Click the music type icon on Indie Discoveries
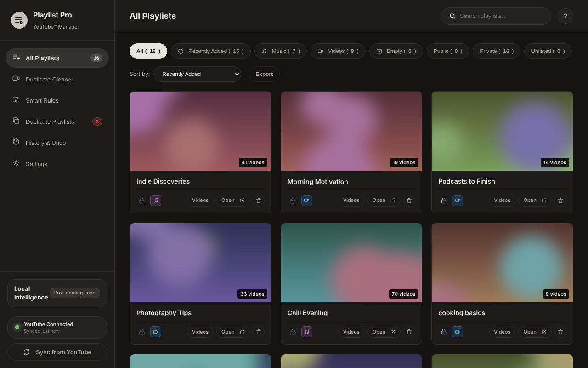 coord(156,201)
